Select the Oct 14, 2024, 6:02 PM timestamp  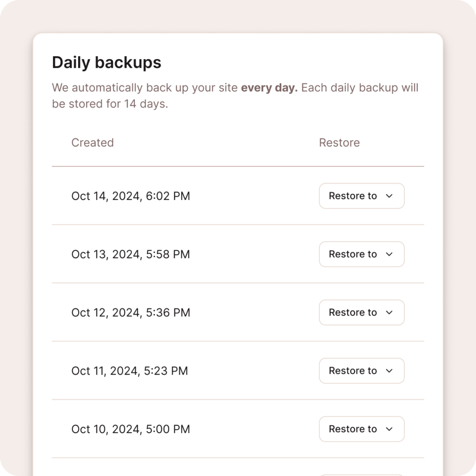(131, 196)
